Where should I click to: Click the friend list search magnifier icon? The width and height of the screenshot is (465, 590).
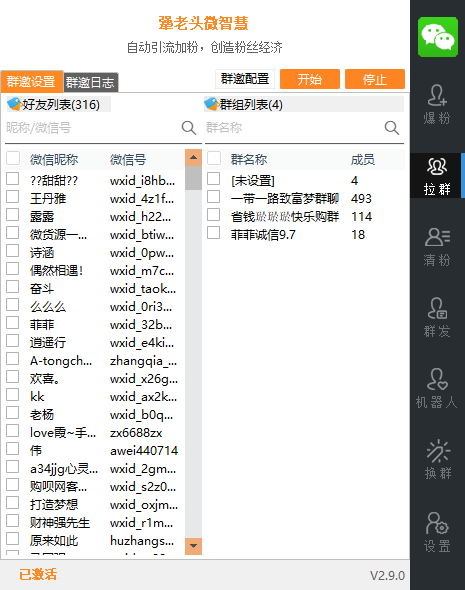point(188,128)
